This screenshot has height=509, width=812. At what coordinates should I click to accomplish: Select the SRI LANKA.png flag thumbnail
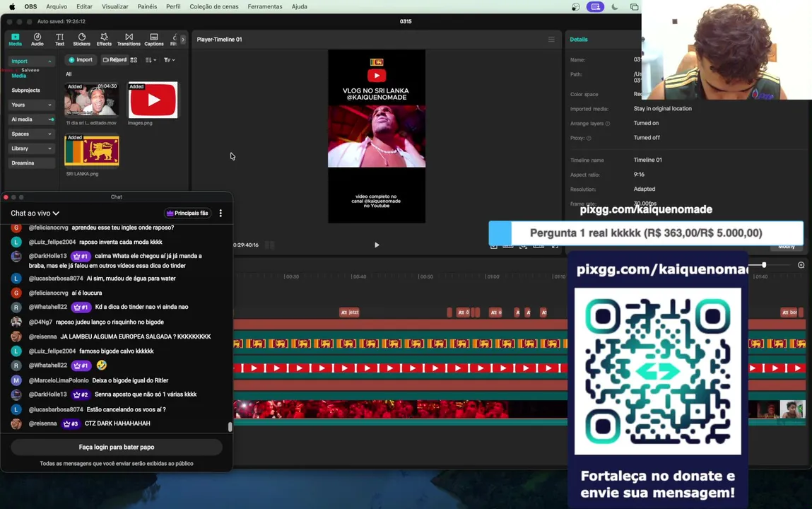coord(92,151)
